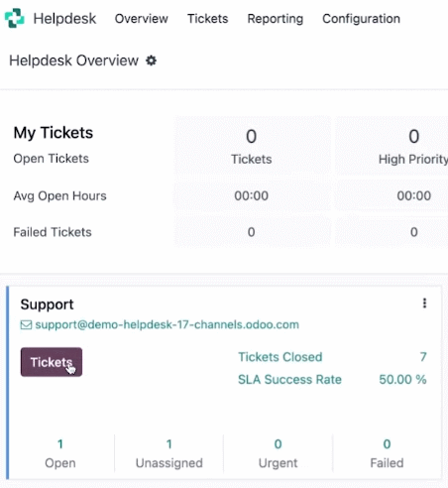Viewport: 448px width, 488px height.
Task: Show the 0 Failed tickets
Action: (387, 453)
